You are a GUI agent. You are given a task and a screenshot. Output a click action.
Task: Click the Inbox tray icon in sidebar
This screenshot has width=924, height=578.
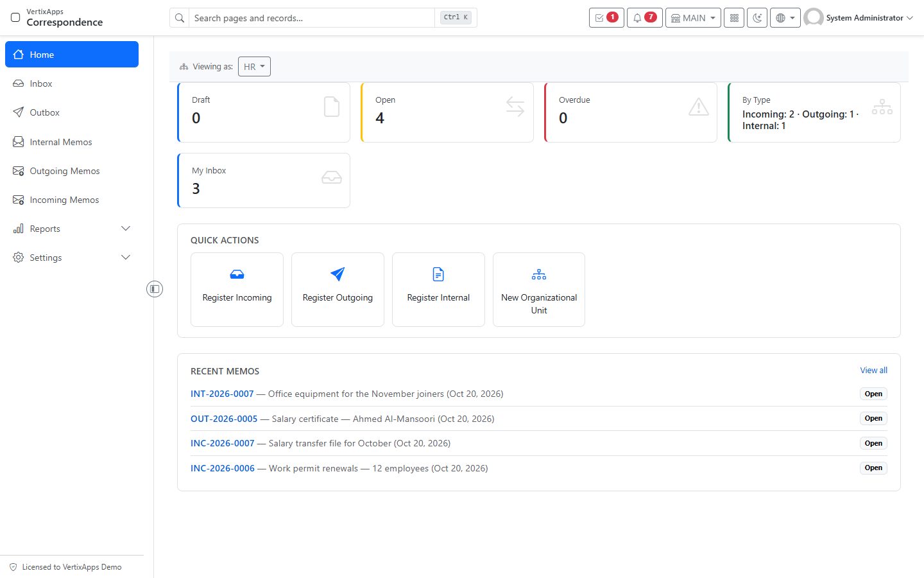[x=18, y=83]
